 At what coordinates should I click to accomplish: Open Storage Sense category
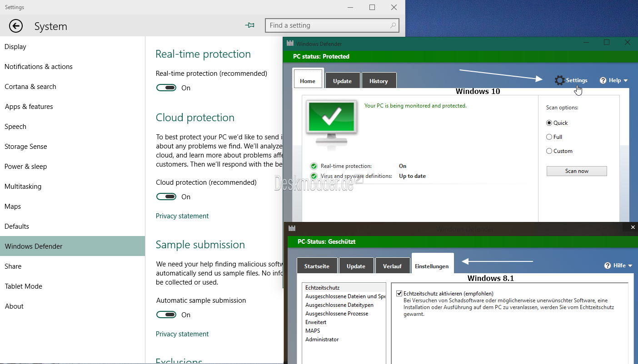click(x=72, y=147)
